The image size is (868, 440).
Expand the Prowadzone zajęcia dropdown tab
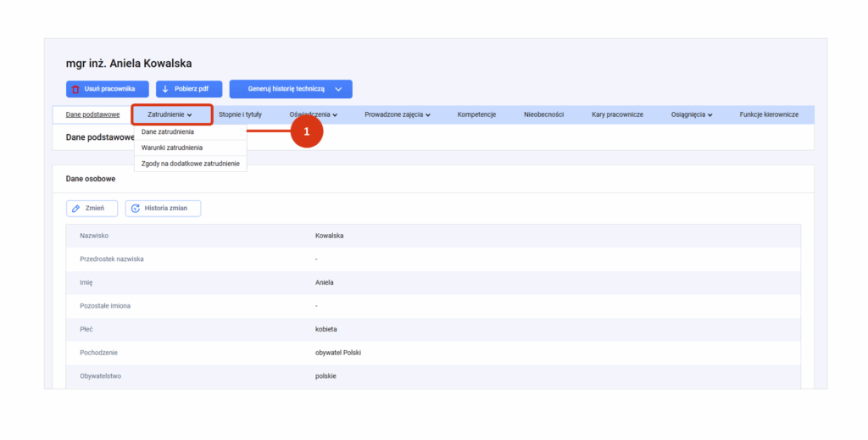398,114
